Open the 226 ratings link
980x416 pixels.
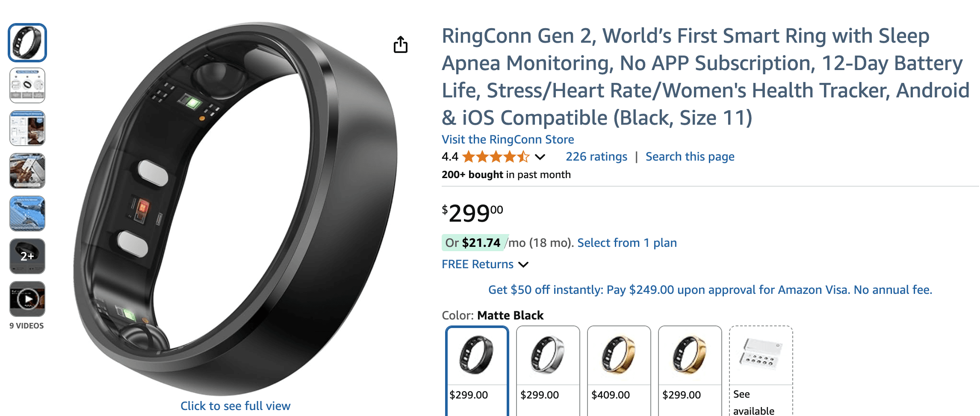point(596,157)
